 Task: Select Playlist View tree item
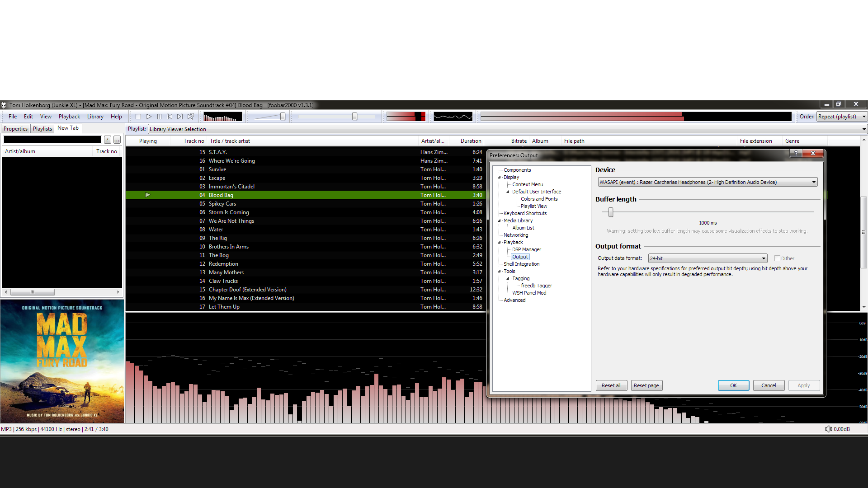[534, 206]
